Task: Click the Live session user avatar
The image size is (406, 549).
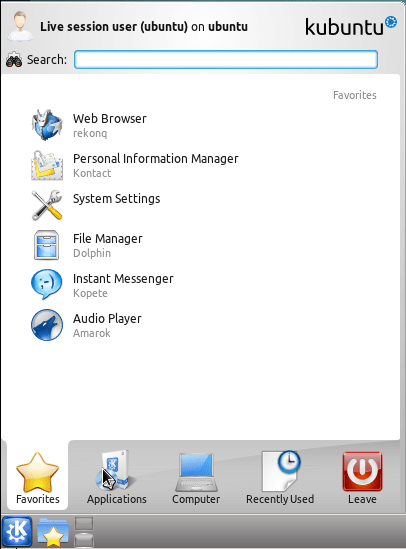Action: 20,27
